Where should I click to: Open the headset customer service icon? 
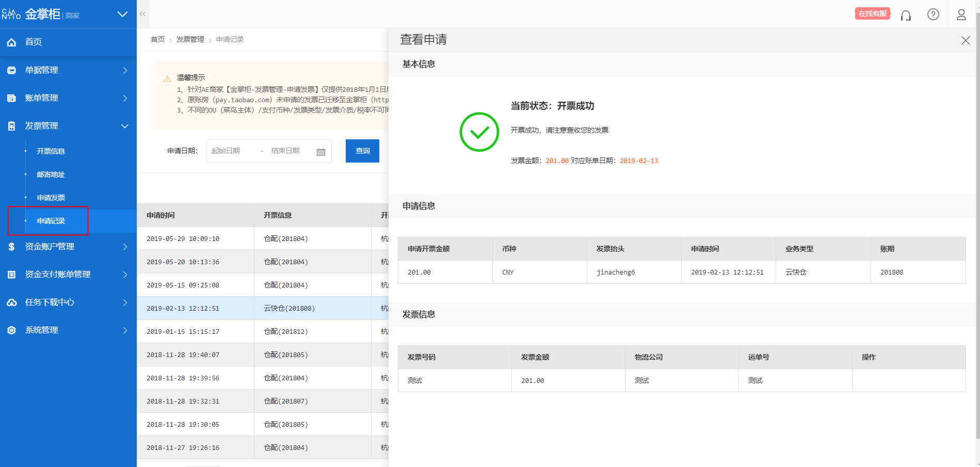pos(906,15)
